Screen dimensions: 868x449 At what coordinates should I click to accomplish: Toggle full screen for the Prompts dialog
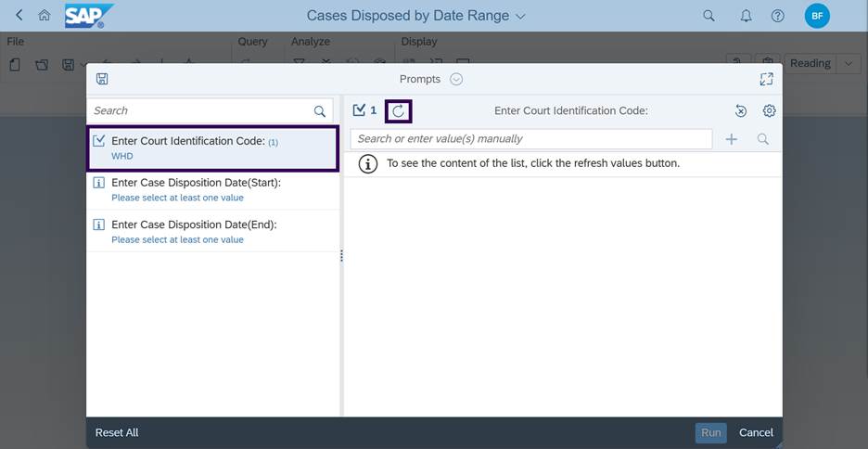click(x=766, y=79)
